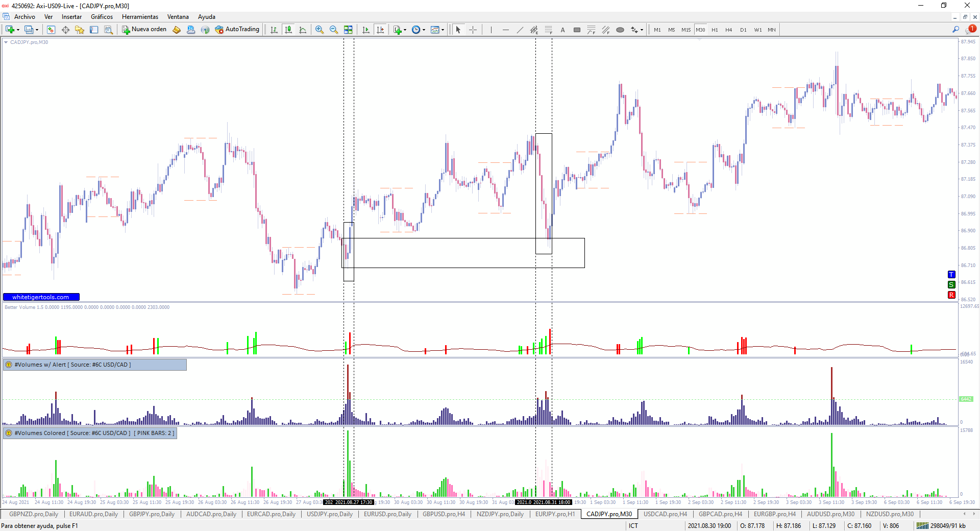Image resolution: width=980 pixels, height=531 pixels.
Task: Switch to the GBPJPY.pro,Daily chart tab
Action: coord(152,514)
